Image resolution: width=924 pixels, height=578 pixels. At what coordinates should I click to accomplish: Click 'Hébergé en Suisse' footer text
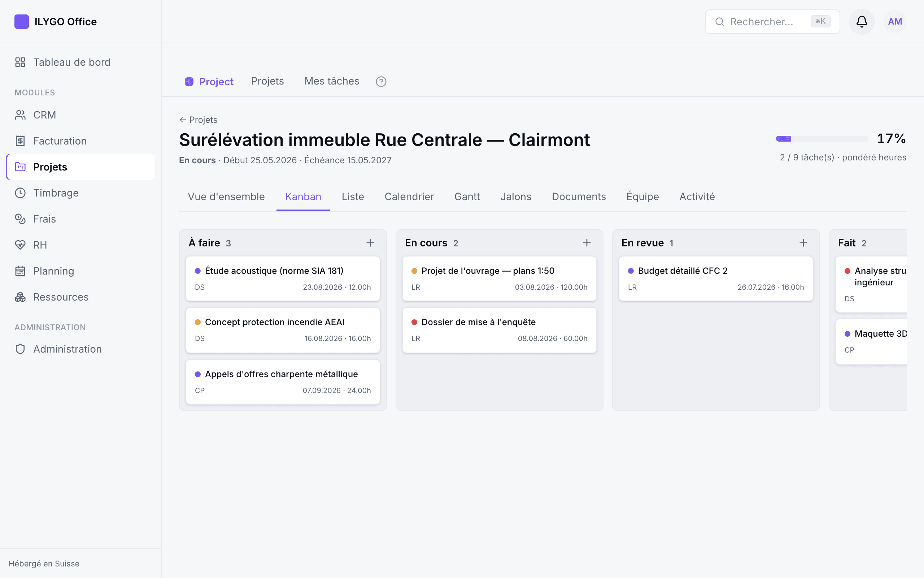44,564
